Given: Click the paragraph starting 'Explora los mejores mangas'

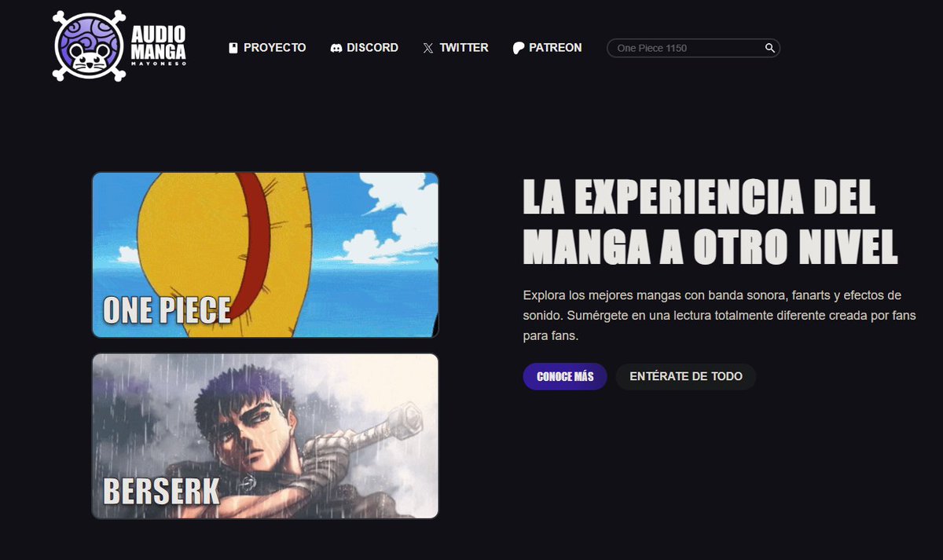Looking at the screenshot, I should (x=719, y=315).
